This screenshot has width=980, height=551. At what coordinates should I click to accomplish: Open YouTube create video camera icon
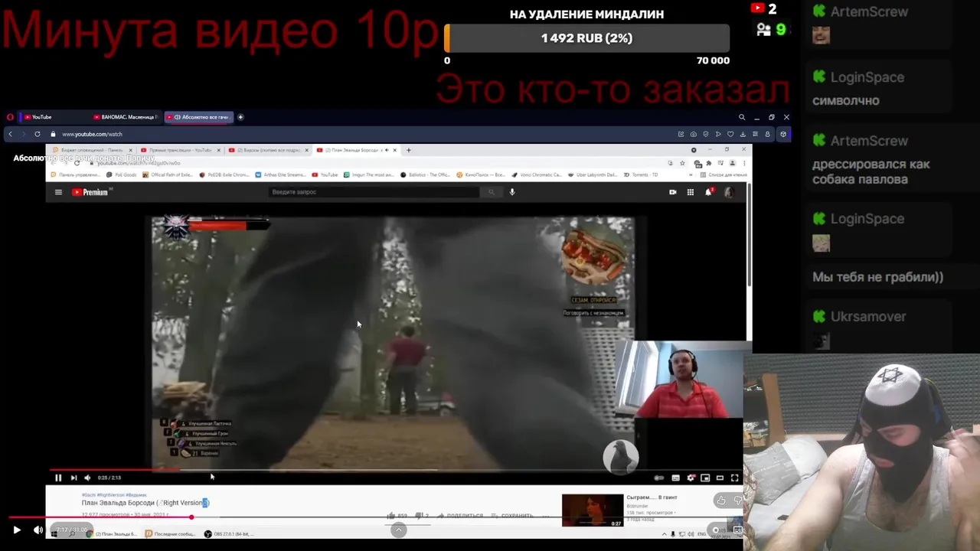coord(673,192)
